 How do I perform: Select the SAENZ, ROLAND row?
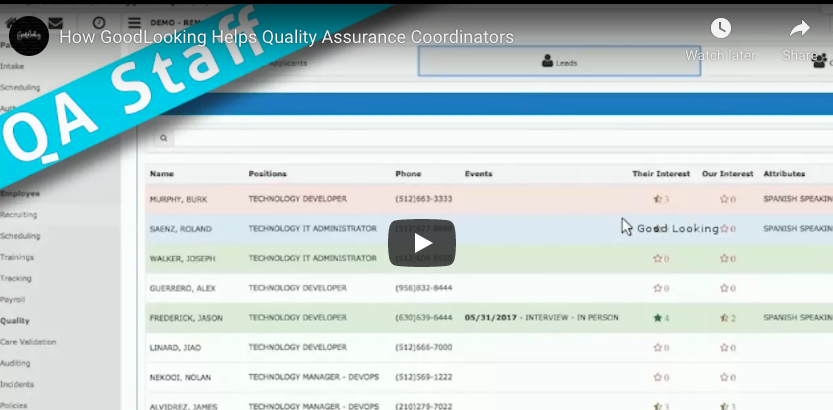(x=489, y=229)
